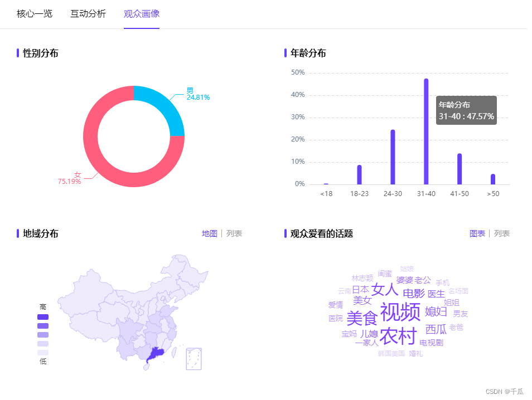The width and height of the screenshot is (532, 400).
Task: Click the <18 axis label
Action: click(326, 193)
